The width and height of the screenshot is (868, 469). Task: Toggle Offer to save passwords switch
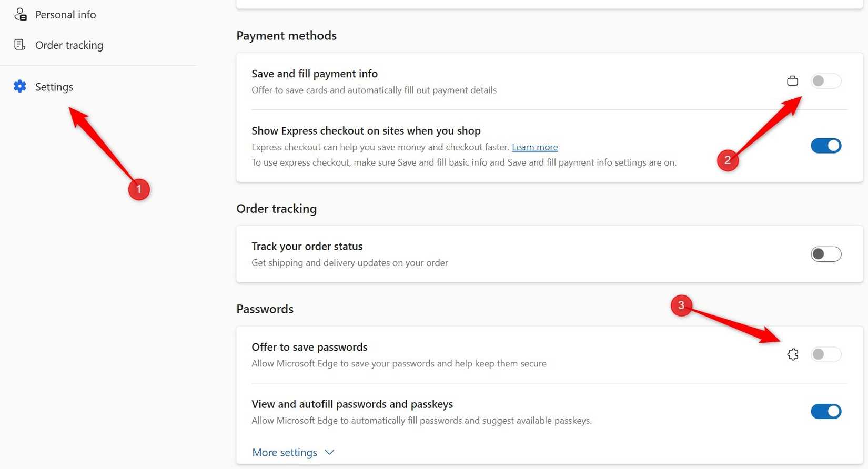tap(825, 354)
